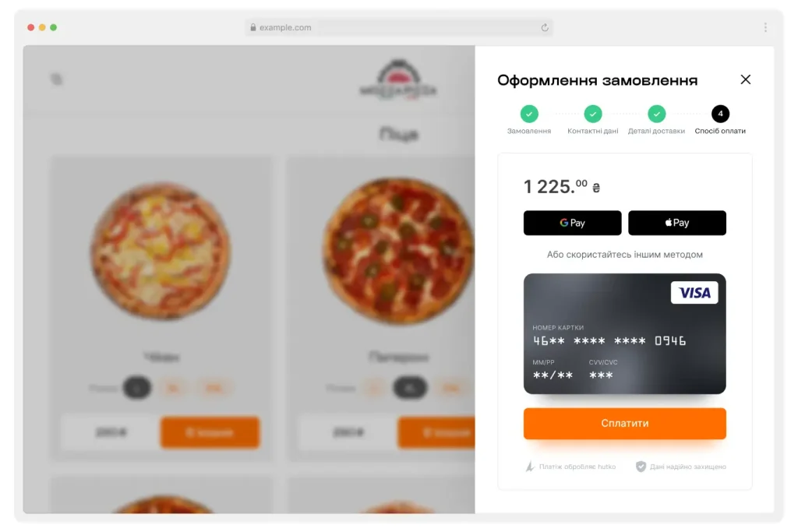Select the Контактні дані step

[x=593, y=114]
